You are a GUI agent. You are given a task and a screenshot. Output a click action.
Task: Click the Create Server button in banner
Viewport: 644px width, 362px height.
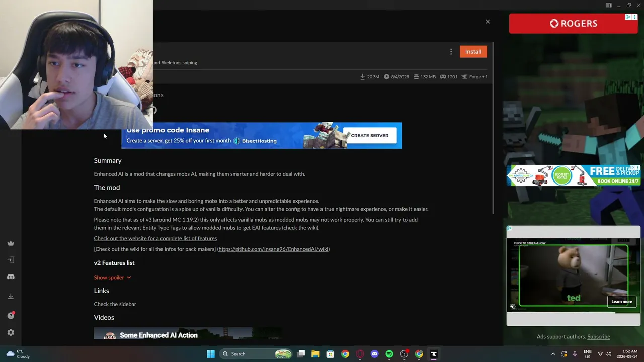370,135
